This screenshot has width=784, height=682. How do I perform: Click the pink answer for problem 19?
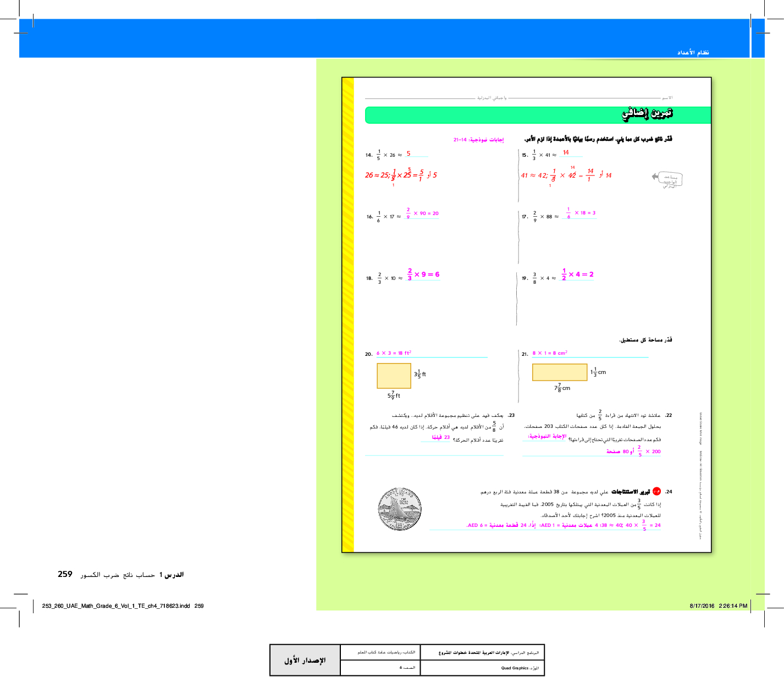[x=577, y=274]
